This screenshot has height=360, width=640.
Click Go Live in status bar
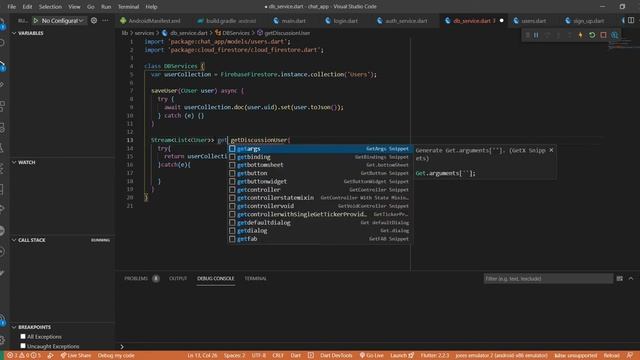[x=371, y=356]
